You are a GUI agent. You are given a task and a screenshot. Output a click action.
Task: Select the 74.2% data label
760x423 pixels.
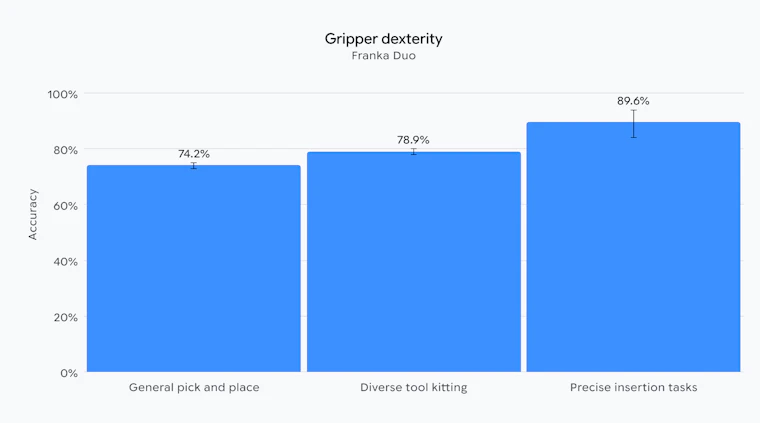[194, 154]
